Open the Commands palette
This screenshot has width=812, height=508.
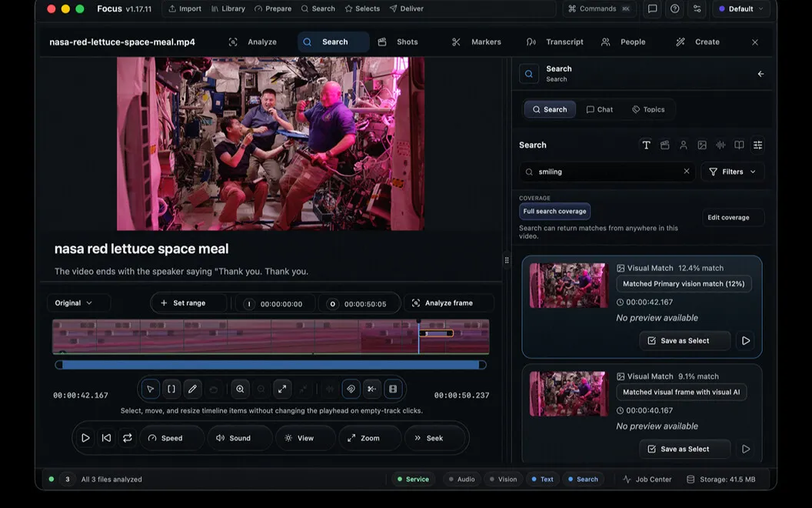(x=599, y=8)
